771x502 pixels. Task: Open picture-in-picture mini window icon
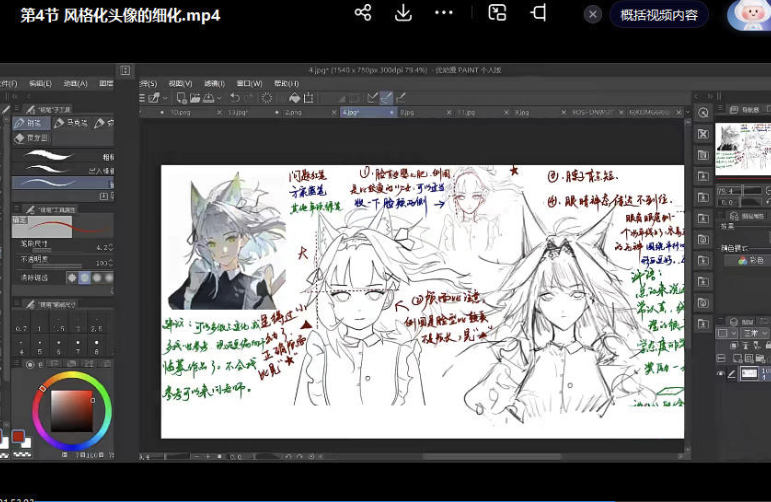click(x=497, y=12)
